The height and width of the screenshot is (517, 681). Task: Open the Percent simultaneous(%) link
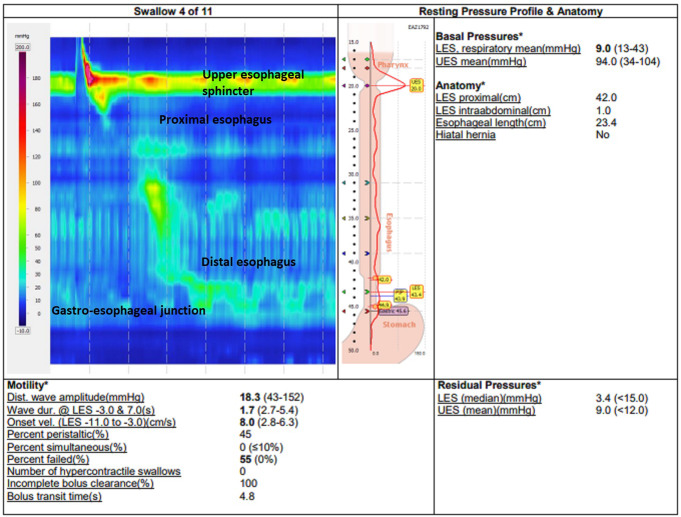[67, 447]
